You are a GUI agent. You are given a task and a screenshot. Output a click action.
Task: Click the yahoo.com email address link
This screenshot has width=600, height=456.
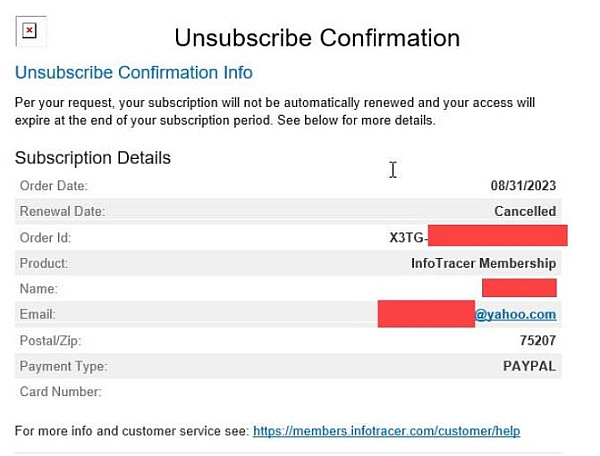pos(515,314)
